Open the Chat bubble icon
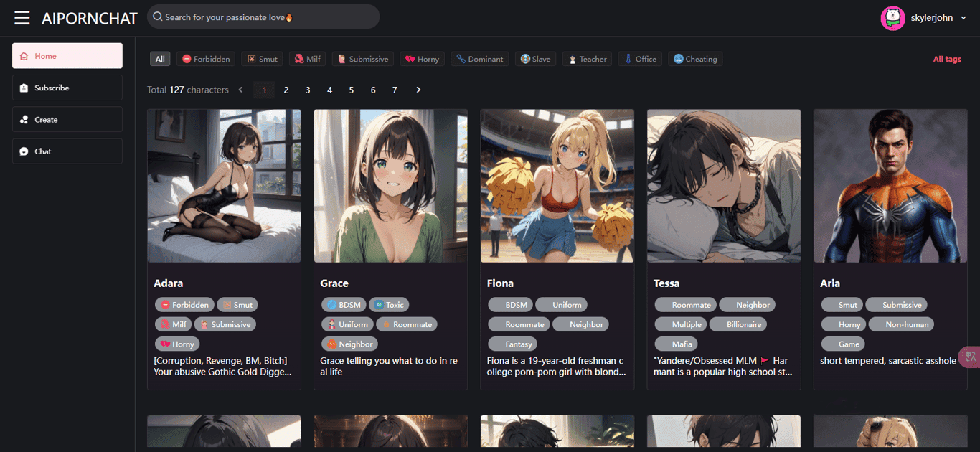Viewport: 980px width, 452px height. [x=23, y=151]
